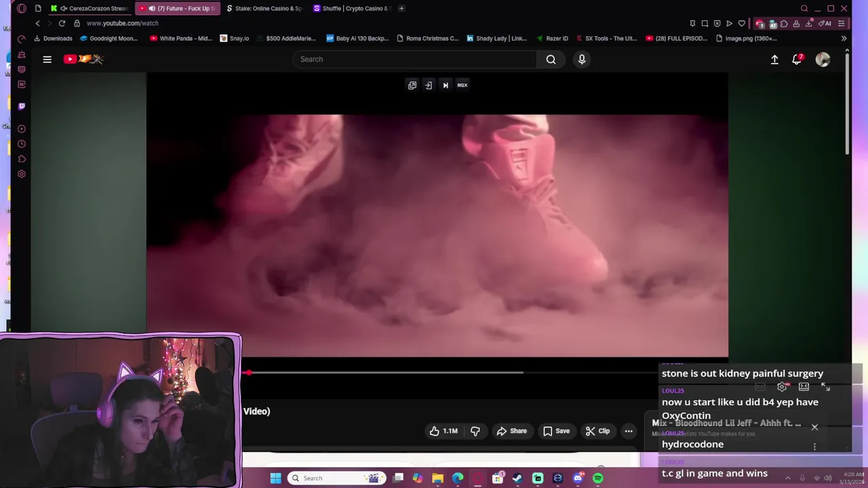Reload the YouTube page

62,23
